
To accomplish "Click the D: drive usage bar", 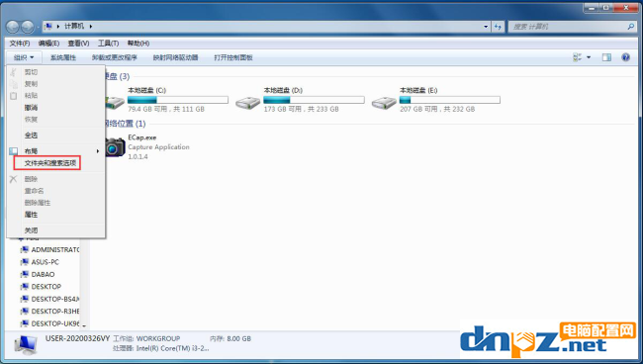I will click(315, 100).
